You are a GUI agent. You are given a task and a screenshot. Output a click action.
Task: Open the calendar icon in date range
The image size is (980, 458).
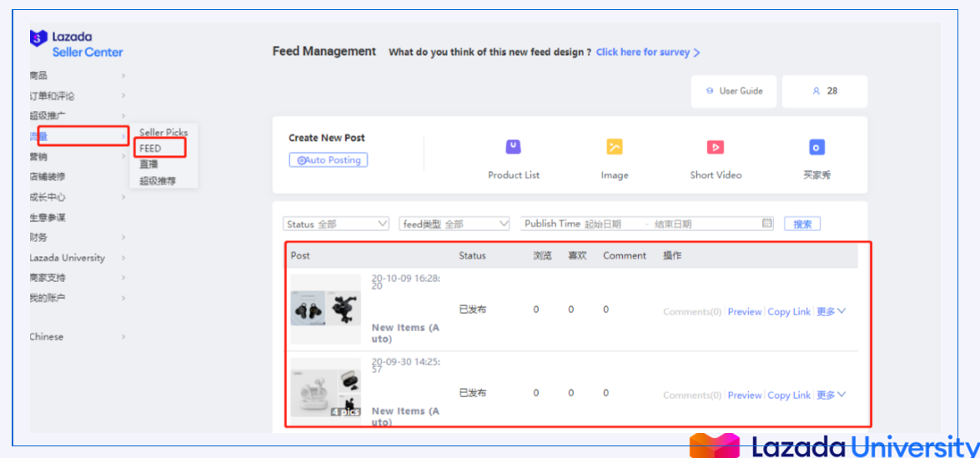767,224
